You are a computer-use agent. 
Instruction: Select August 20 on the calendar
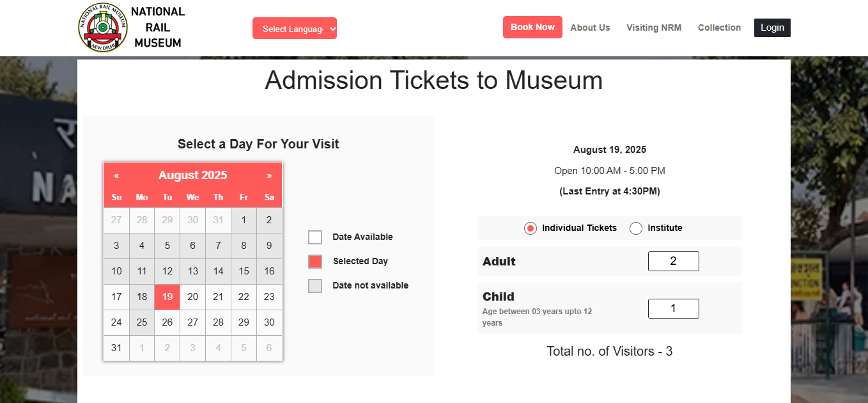pos(193,297)
